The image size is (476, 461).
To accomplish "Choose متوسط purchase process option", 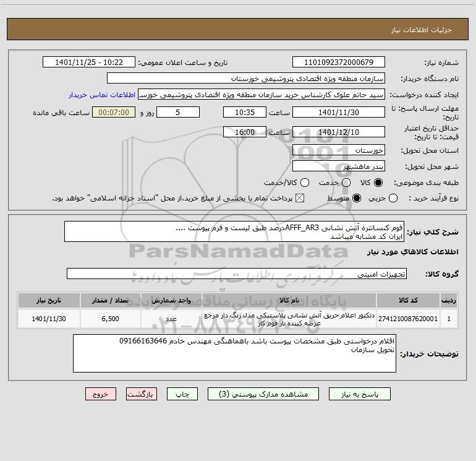I will (x=357, y=198).
